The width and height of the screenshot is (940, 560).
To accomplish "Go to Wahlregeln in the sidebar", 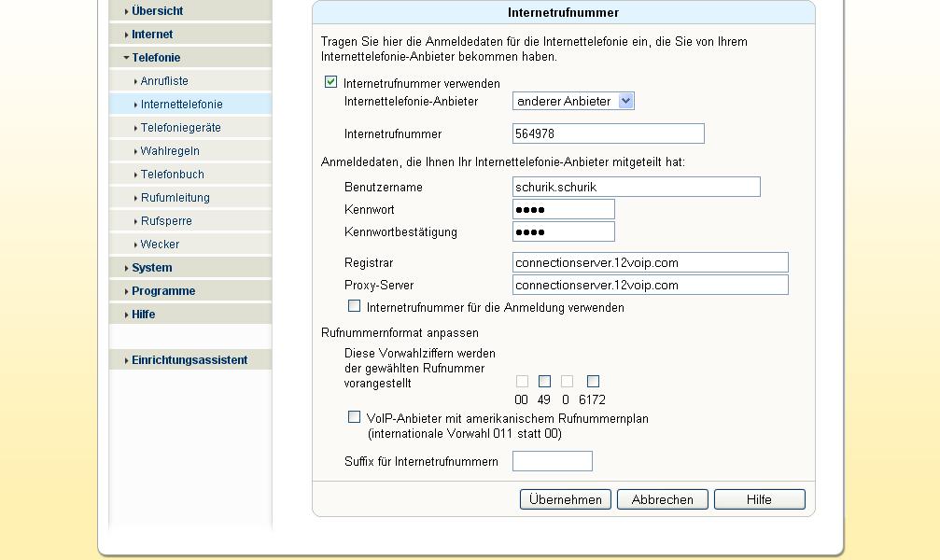I will (190, 151).
